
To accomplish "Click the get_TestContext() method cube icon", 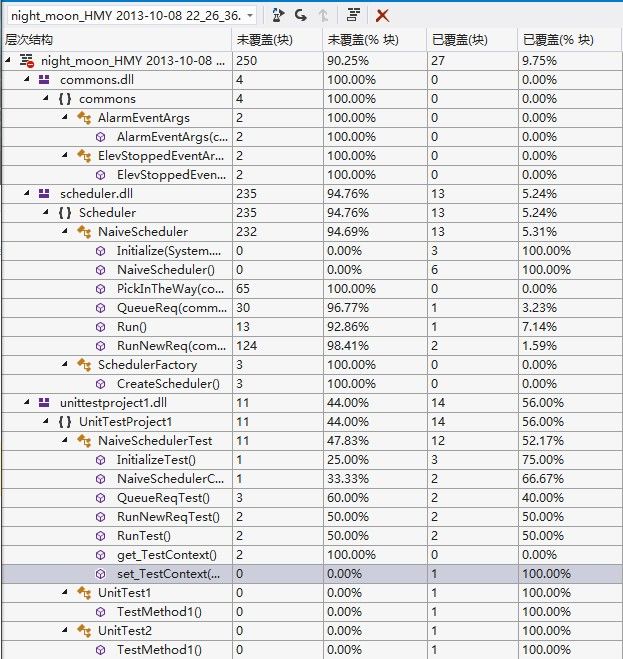I will point(100,555).
